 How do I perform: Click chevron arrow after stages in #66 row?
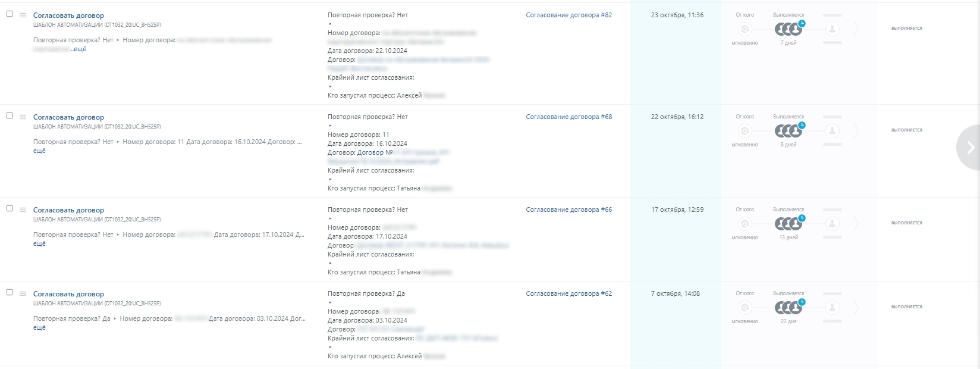(x=856, y=224)
